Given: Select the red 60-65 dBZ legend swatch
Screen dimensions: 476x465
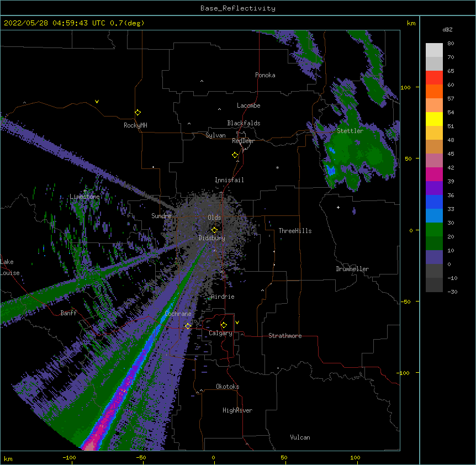Looking at the screenshot, I should [434, 77].
